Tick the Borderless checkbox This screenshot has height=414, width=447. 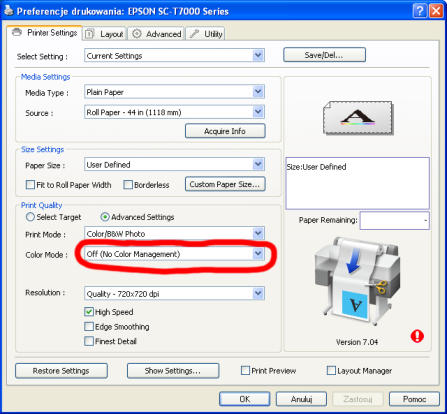coord(128,185)
